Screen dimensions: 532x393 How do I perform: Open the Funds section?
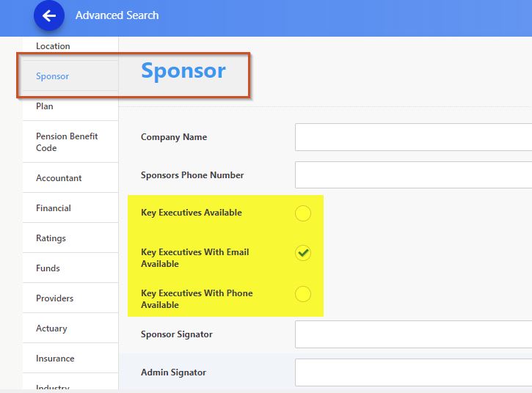click(x=48, y=268)
